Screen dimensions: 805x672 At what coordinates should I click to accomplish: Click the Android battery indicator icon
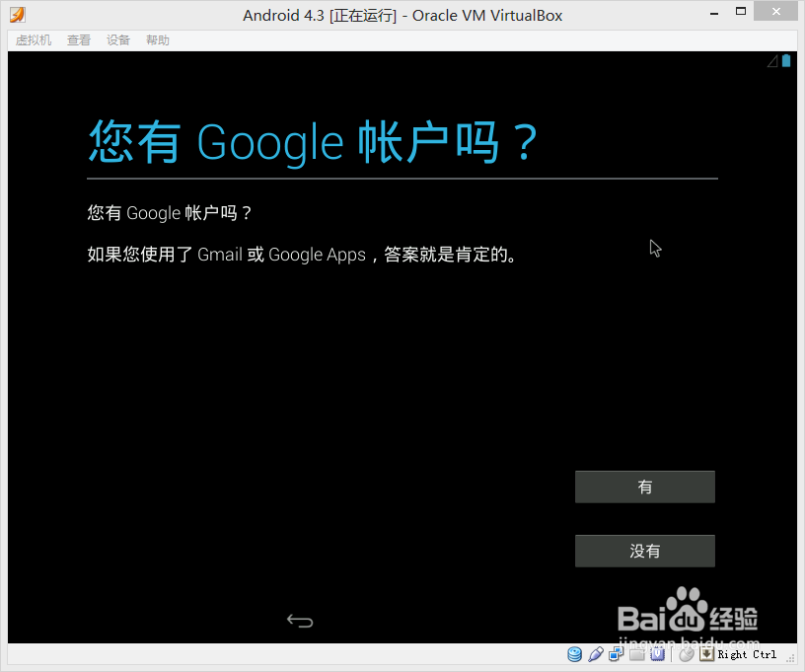click(x=786, y=61)
